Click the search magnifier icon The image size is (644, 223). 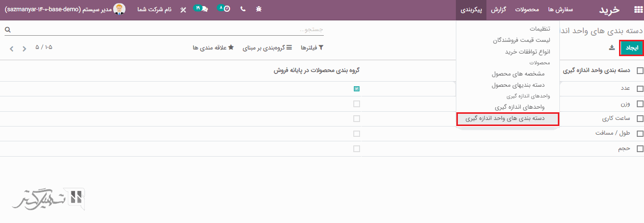(7, 30)
